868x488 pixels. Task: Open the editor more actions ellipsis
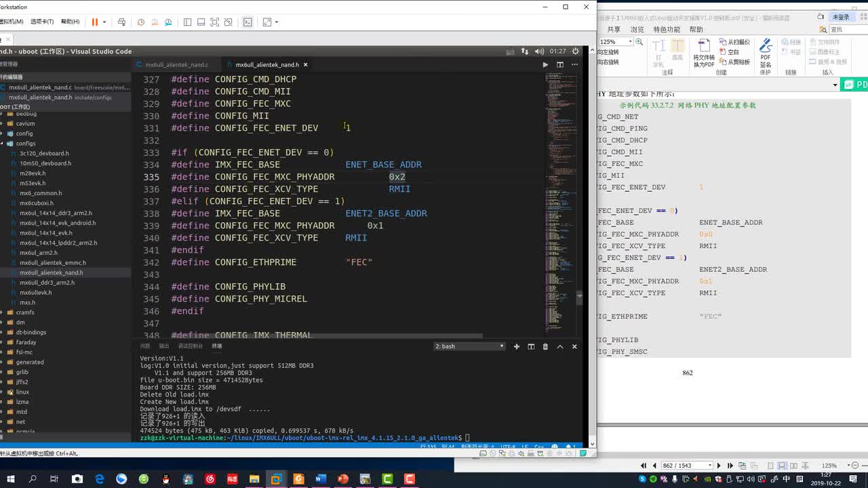[x=575, y=64]
